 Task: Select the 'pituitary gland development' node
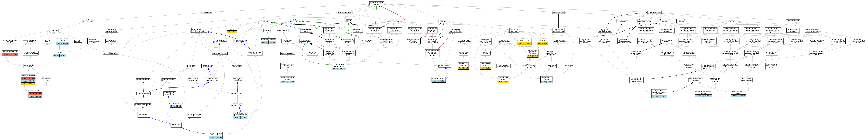176,125
